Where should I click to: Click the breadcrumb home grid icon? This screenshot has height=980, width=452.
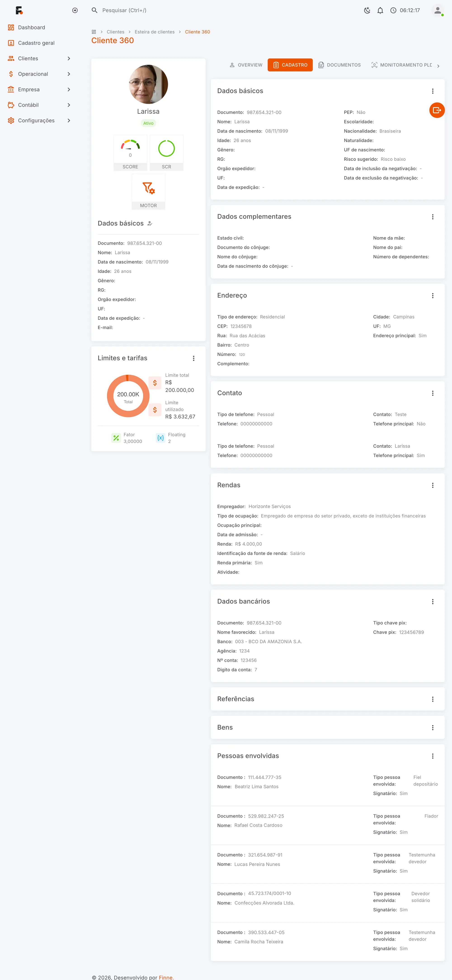point(94,32)
